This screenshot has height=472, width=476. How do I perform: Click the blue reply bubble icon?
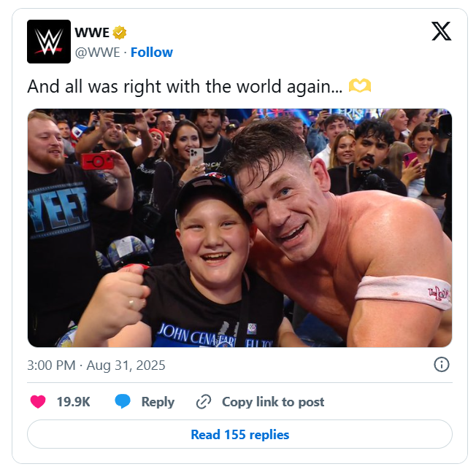coord(123,401)
